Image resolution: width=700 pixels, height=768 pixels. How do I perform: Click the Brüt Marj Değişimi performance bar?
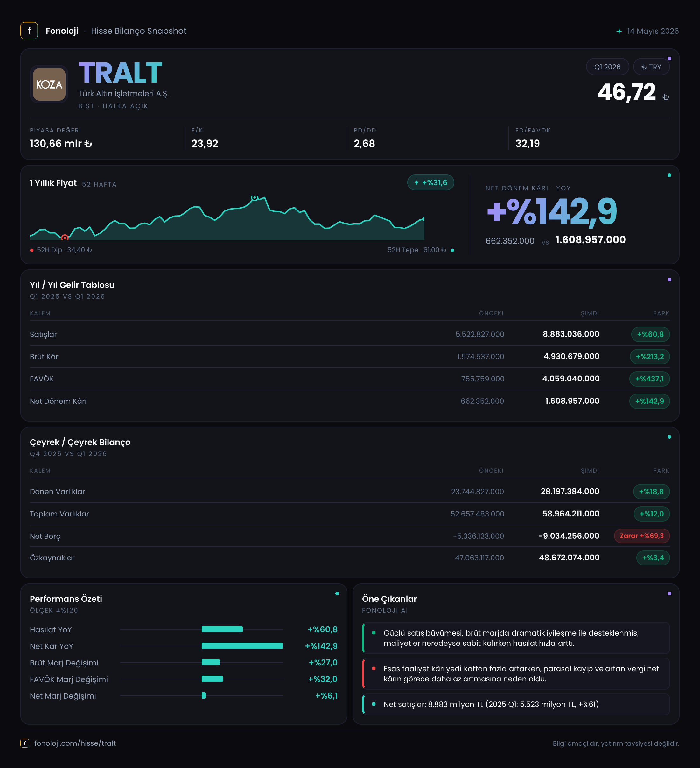pyautogui.click(x=211, y=663)
